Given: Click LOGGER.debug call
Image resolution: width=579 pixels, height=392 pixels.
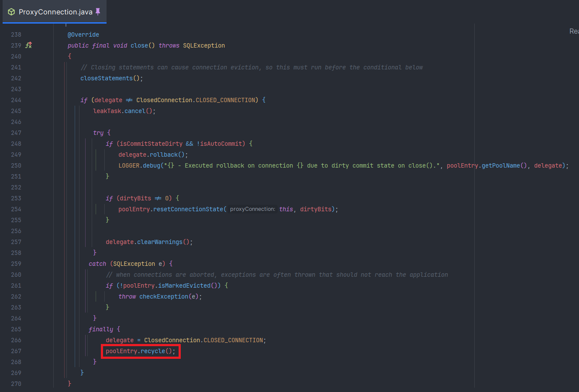Looking at the screenshot, I should tap(139, 165).
